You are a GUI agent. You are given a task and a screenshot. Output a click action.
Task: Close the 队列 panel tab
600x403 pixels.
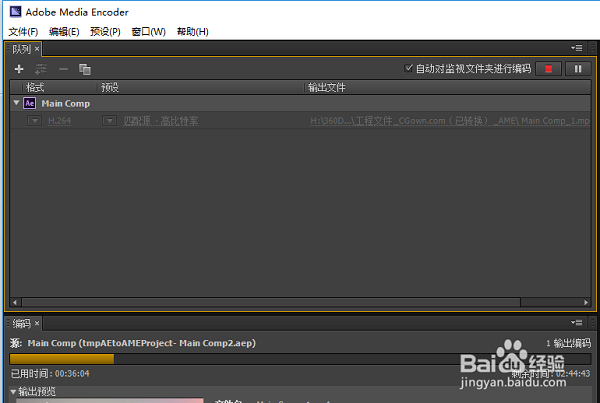point(37,49)
